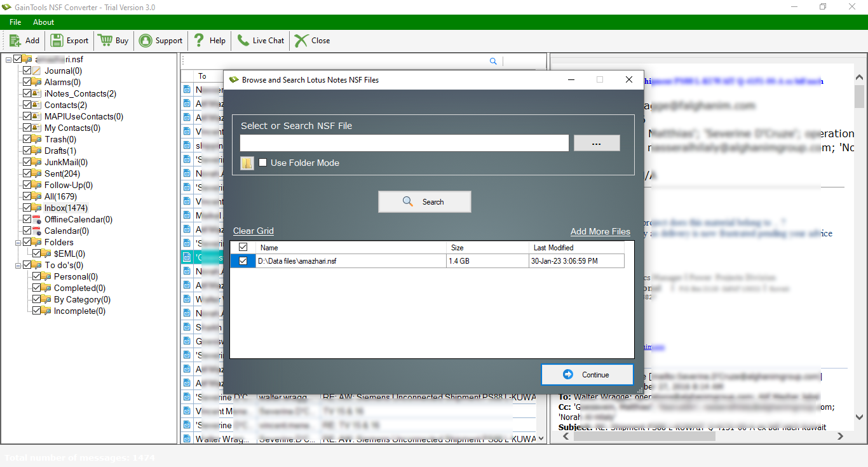The width and height of the screenshot is (868, 467).
Task: Uncheck the amazhari.nsf file row checkbox
Action: click(243, 261)
